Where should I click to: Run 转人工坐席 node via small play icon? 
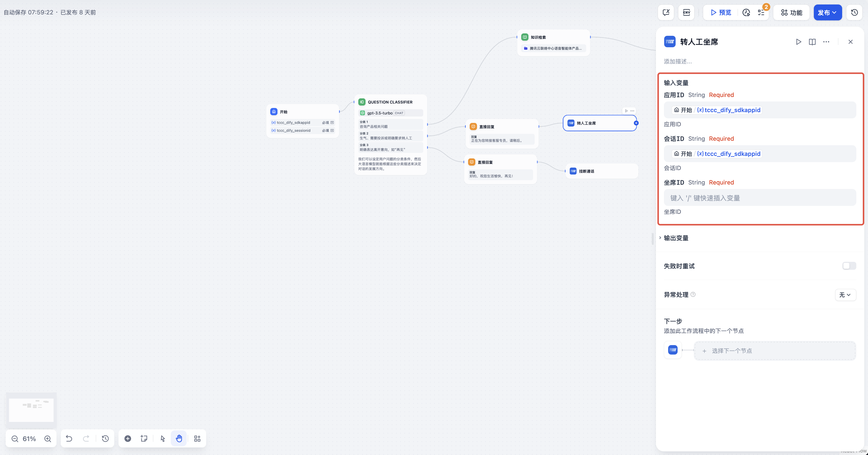[626, 111]
